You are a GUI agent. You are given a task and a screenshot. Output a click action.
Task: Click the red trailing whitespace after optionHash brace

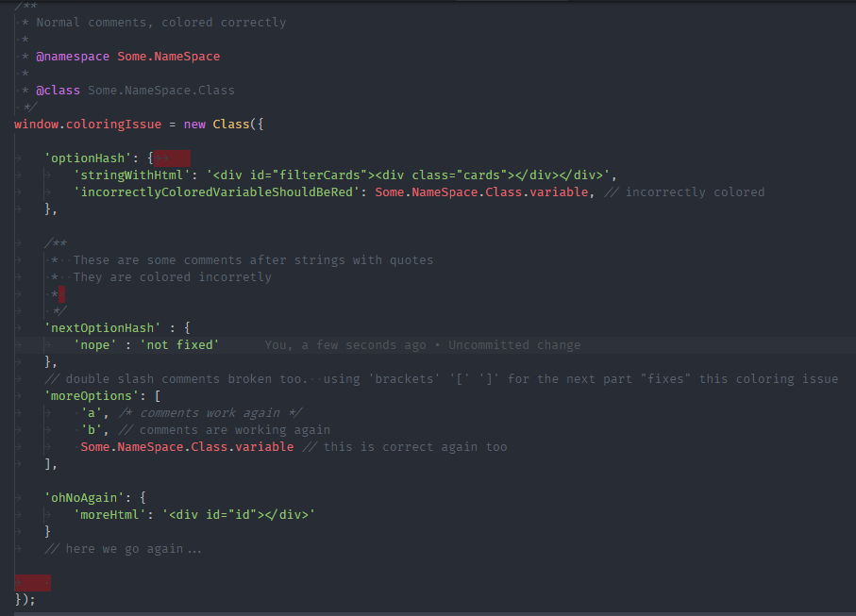click(172, 158)
